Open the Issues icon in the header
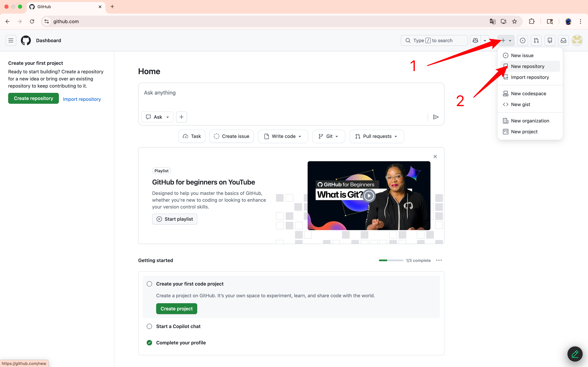The height and width of the screenshot is (367, 588). (x=523, y=40)
